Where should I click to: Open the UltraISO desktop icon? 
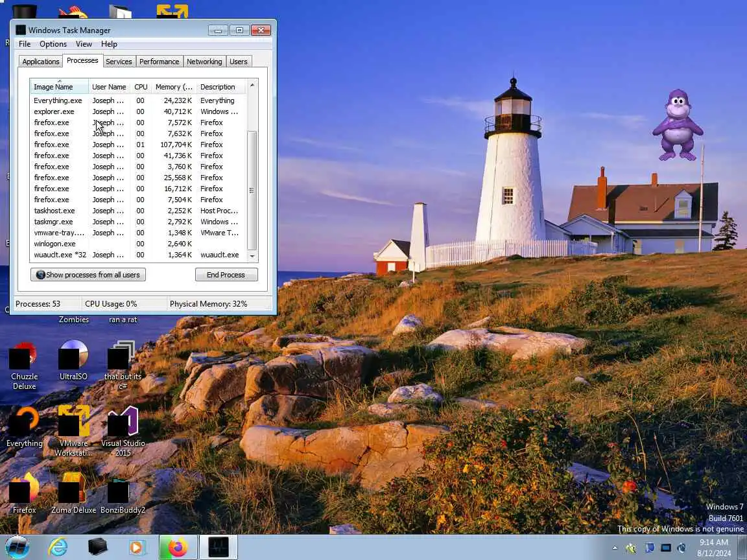click(x=73, y=360)
